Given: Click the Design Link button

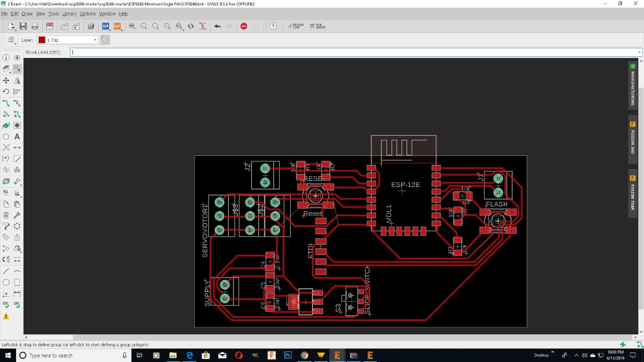Looking at the screenshot, I should [x=296, y=26].
